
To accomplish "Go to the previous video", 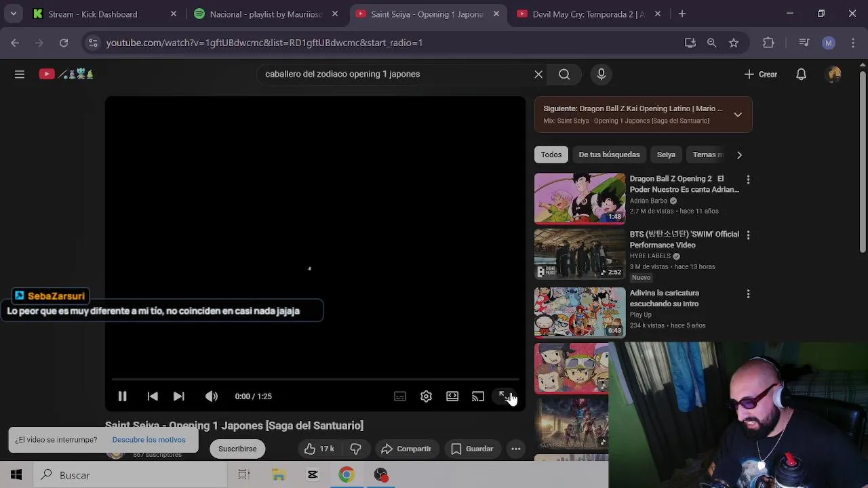I will click(x=153, y=396).
